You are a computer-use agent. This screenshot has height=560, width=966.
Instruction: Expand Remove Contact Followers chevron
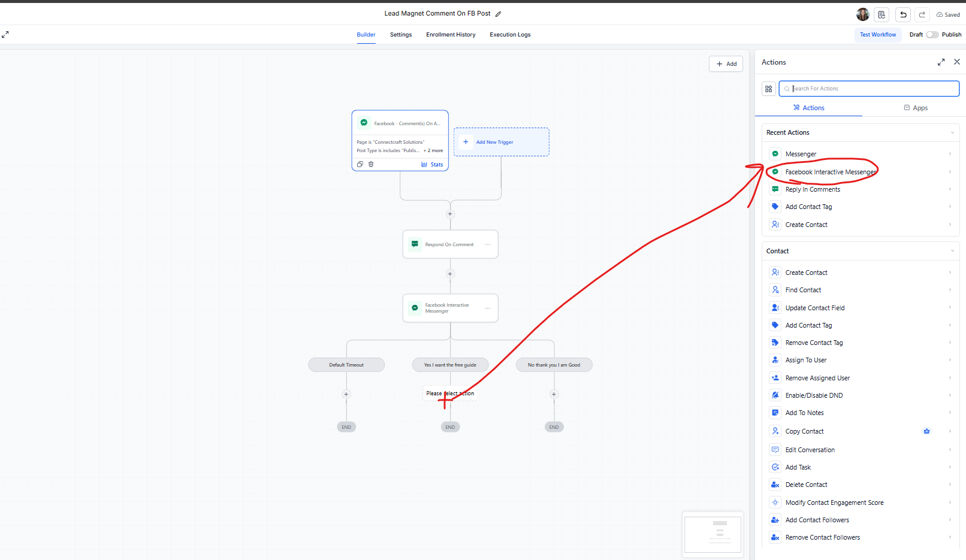pyautogui.click(x=950, y=537)
